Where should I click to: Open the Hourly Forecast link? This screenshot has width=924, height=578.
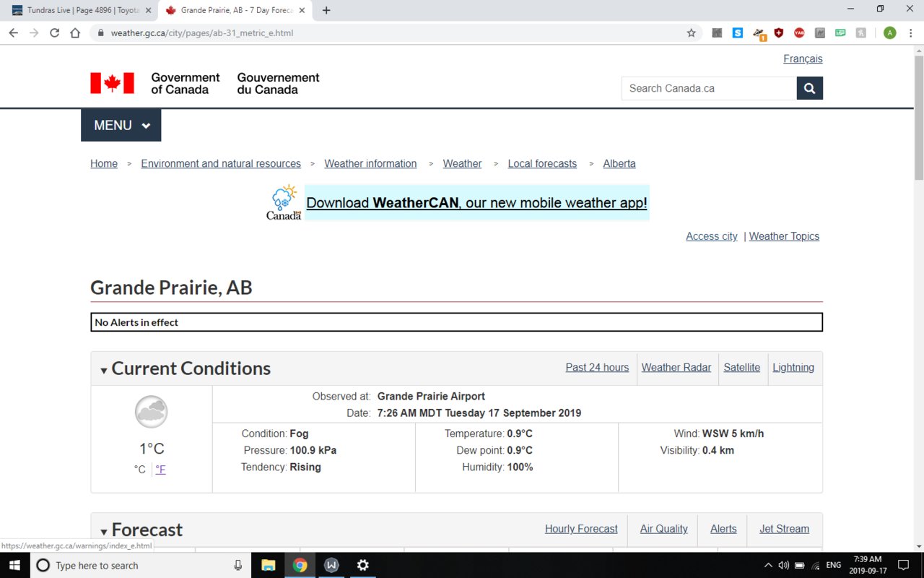[x=581, y=529]
